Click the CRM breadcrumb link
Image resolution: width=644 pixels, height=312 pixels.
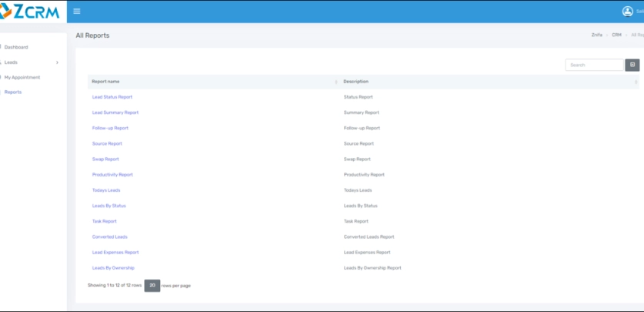(616, 35)
